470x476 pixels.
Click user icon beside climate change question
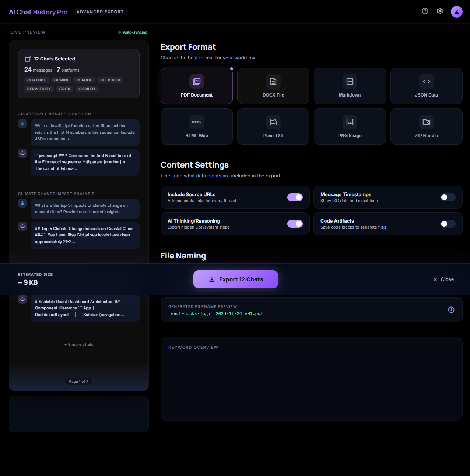tap(22, 204)
